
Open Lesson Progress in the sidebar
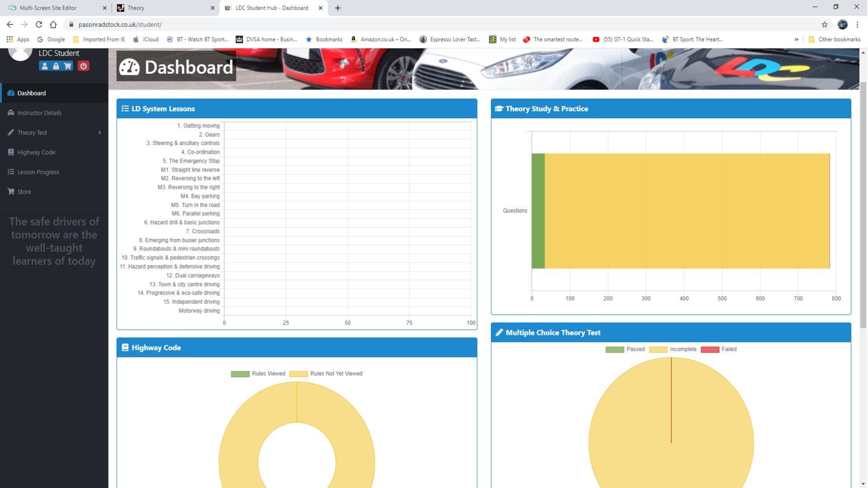(54, 172)
